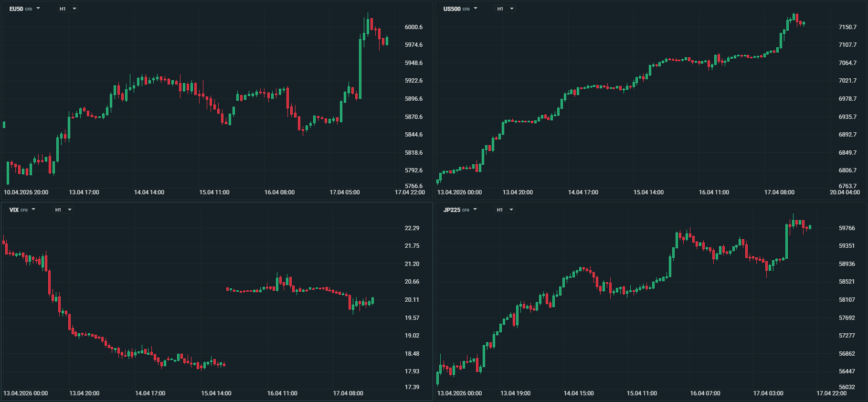The height and width of the screenshot is (402, 868).
Task: Change the H1 timeframe on EU50 chart
Action: (67, 9)
